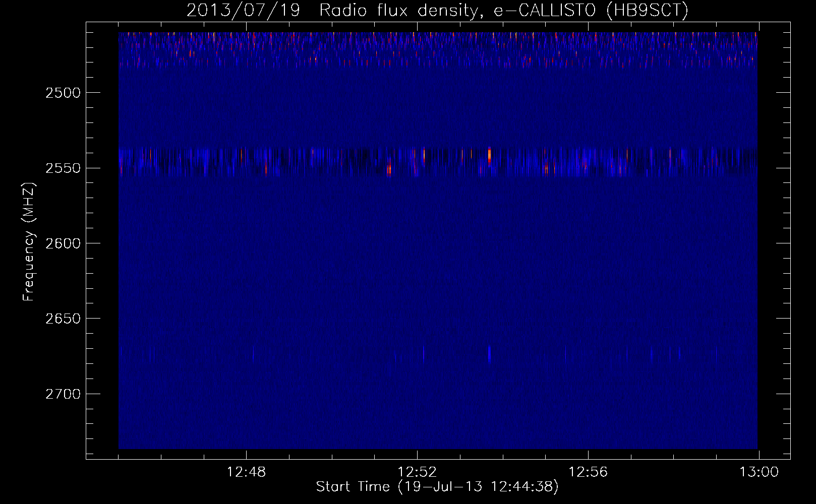
Task: Click the bright red burst near 2545 MHz before 12:54
Action: tap(489, 156)
